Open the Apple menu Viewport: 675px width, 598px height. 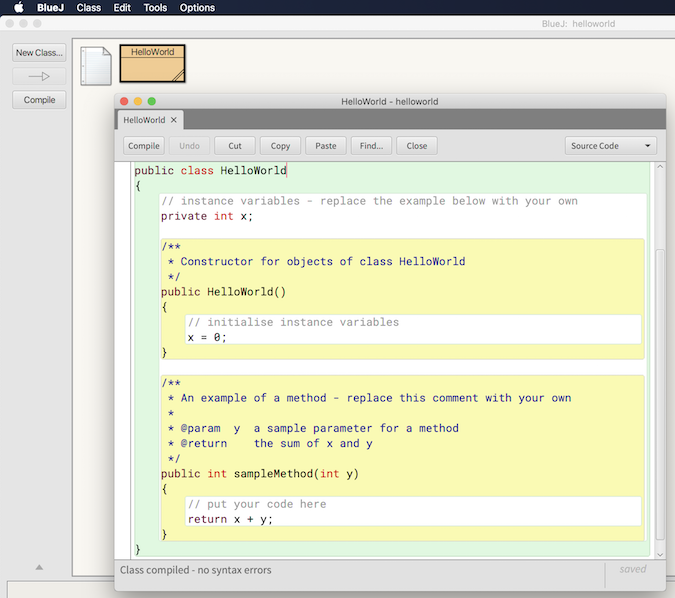tap(18, 8)
